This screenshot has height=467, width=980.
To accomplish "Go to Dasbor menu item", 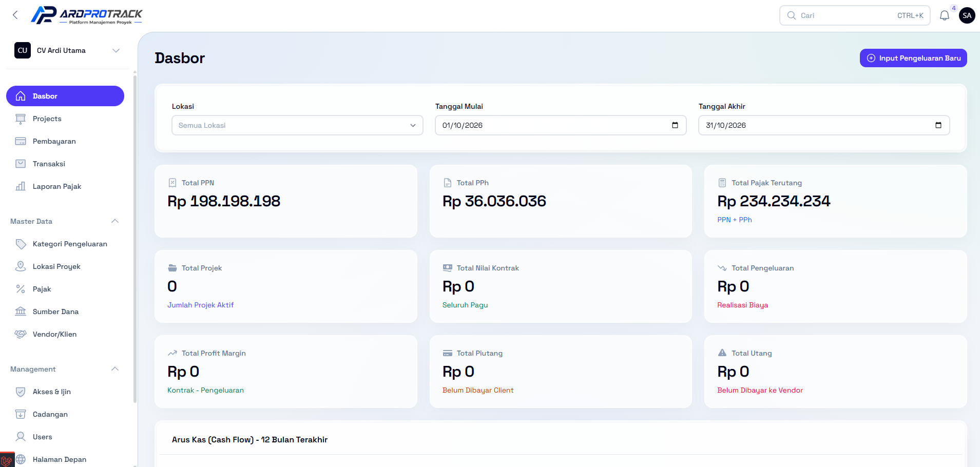I will click(65, 96).
